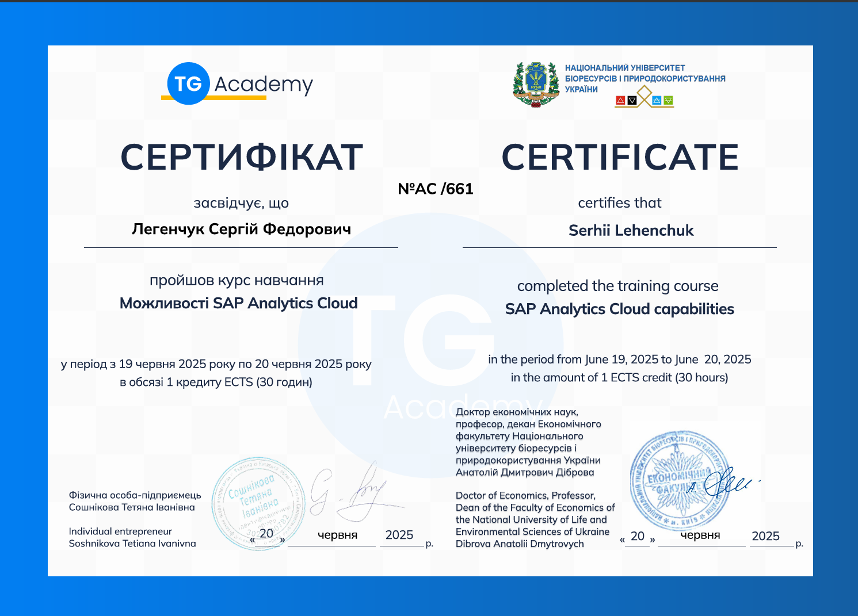Click the text 'Doctor of Economics, Professor,'

point(526,495)
